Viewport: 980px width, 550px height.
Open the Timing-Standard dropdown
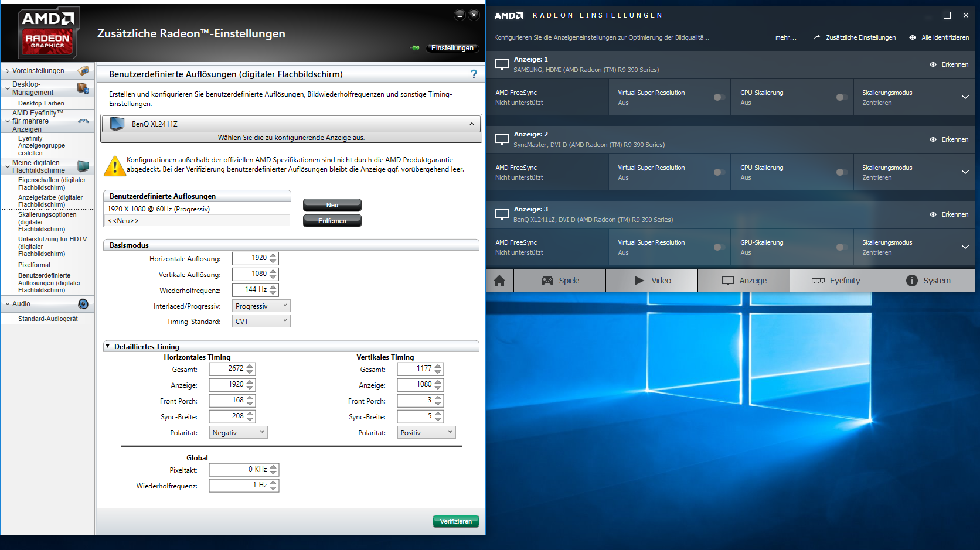coord(261,321)
